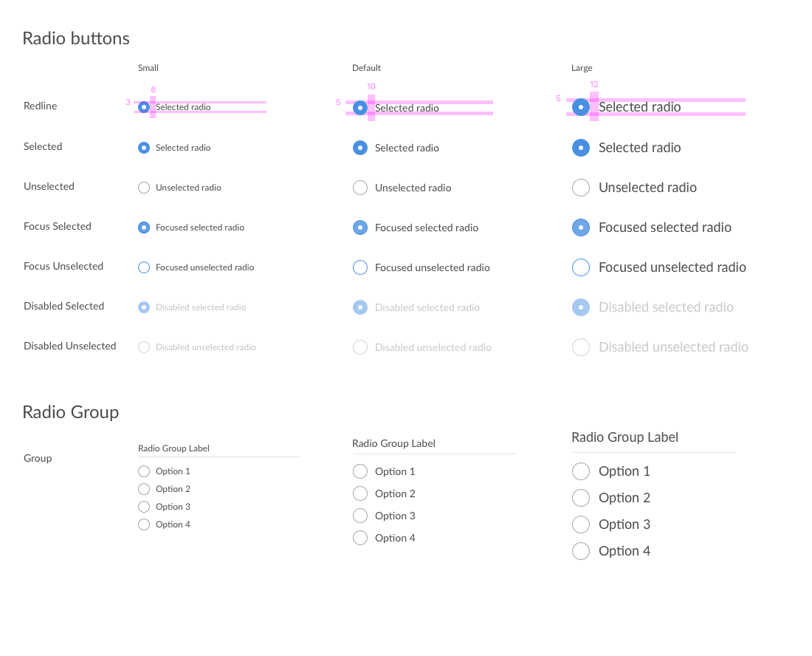Screen dimensions: 812x656
Task: Choose Option 3 in the small radio group
Action: click(x=144, y=507)
